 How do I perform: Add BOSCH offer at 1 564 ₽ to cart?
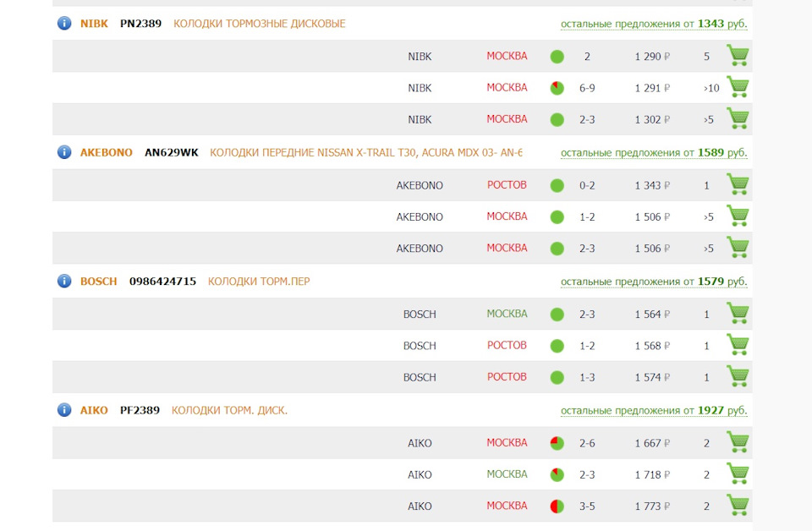click(x=738, y=313)
